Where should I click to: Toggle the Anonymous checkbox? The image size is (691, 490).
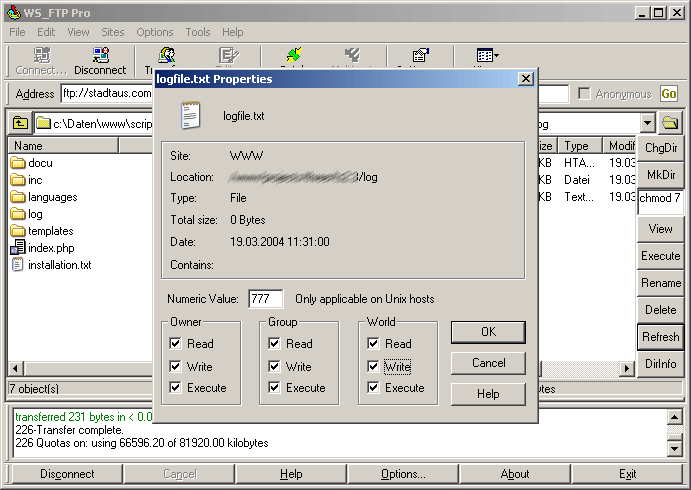pos(584,93)
